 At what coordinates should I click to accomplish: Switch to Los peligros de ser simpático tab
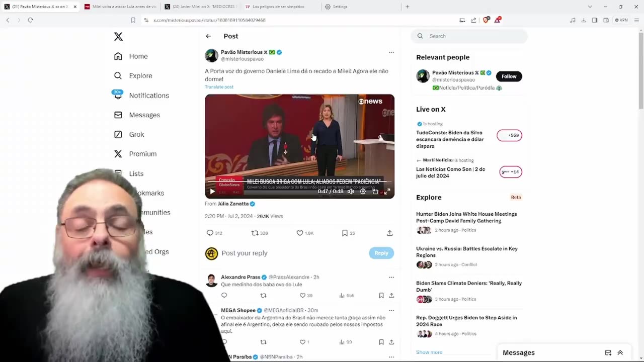pos(278,7)
